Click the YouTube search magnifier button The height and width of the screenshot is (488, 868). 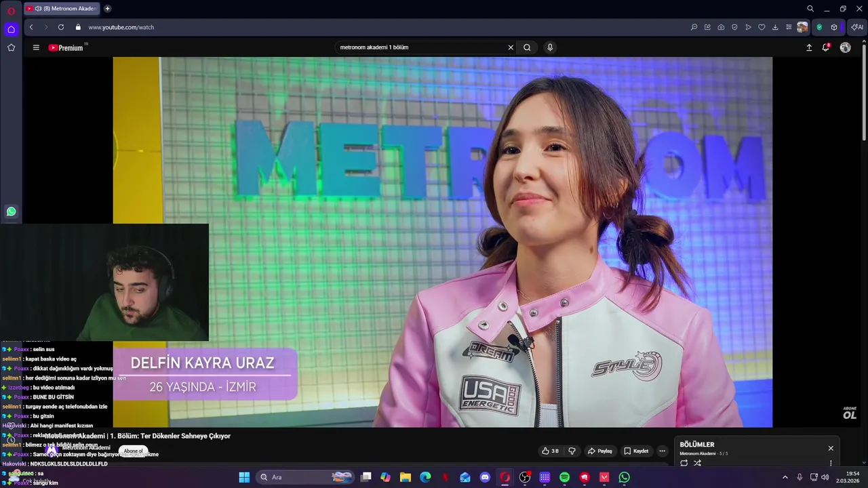527,47
